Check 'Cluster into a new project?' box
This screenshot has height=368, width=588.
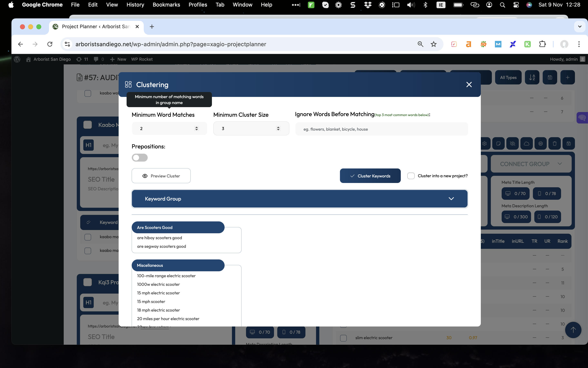click(x=411, y=176)
